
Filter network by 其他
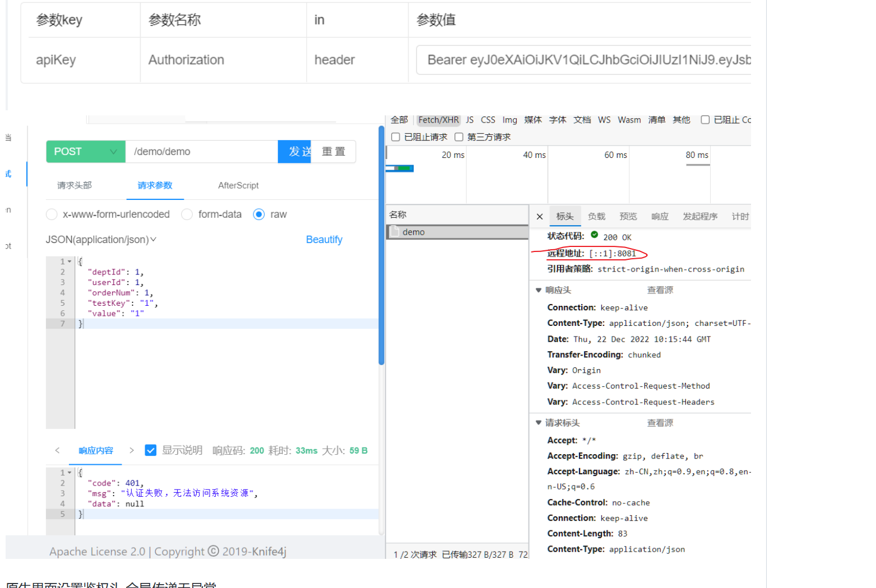pos(682,120)
